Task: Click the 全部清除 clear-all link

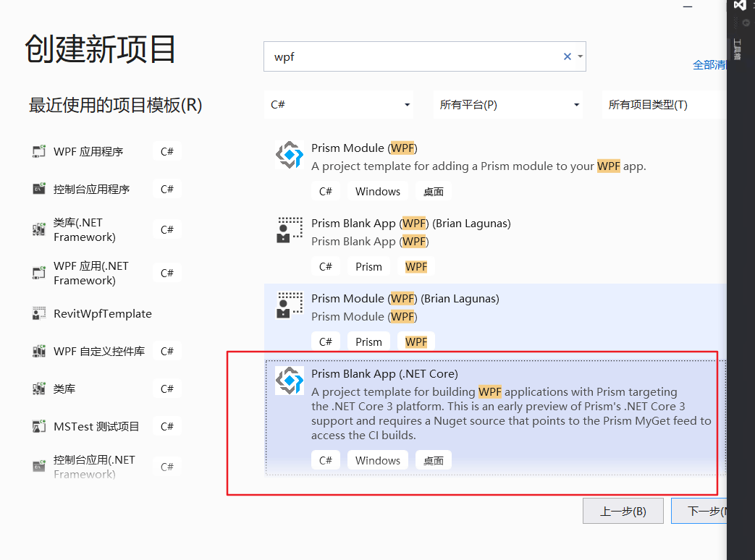Action: 709,65
